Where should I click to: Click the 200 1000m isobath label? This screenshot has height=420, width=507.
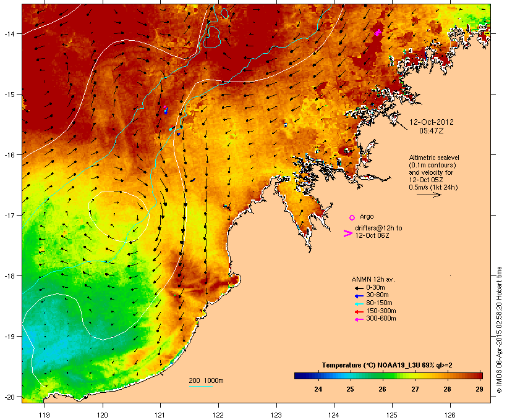point(206,380)
